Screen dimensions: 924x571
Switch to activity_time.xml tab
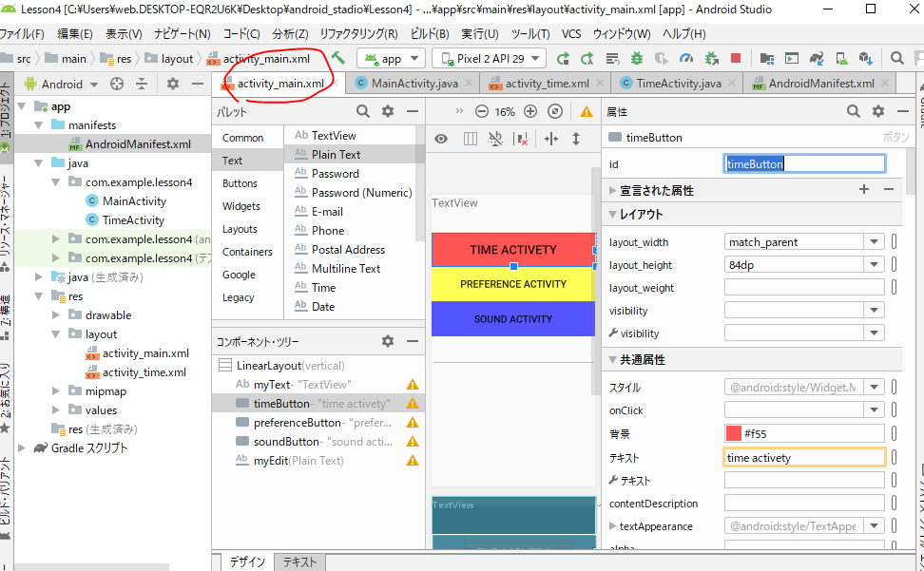click(547, 84)
